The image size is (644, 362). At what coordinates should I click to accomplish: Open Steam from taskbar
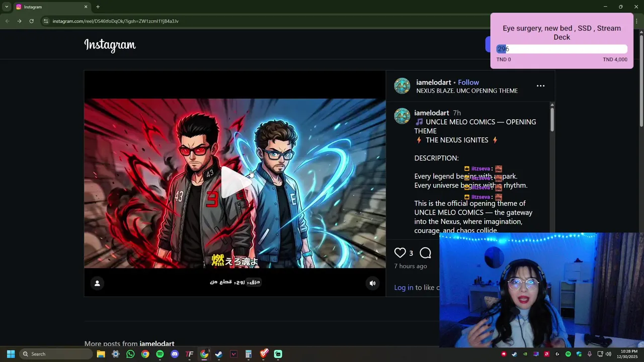[x=219, y=354]
